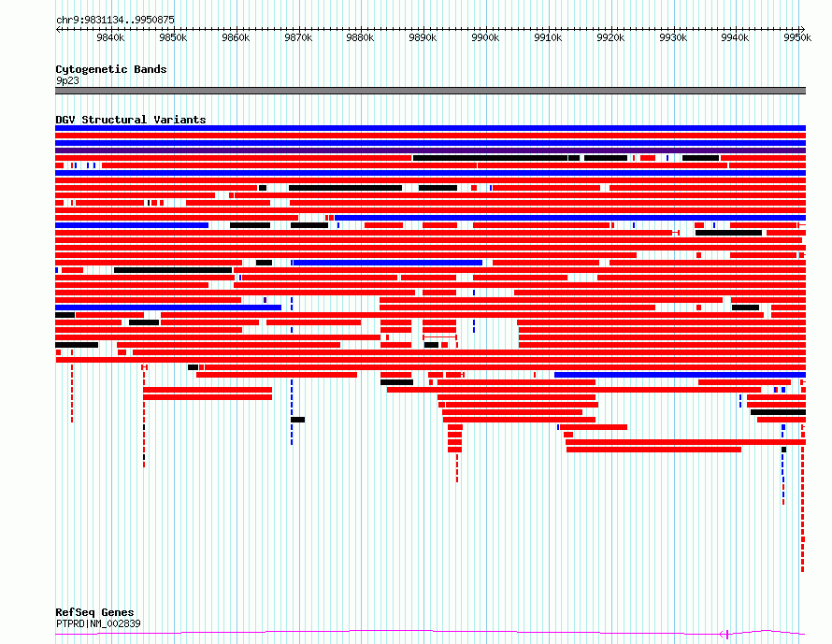Click the 9880k ruler label
The width and height of the screenshot is (832, 644).
coord(360,37)
